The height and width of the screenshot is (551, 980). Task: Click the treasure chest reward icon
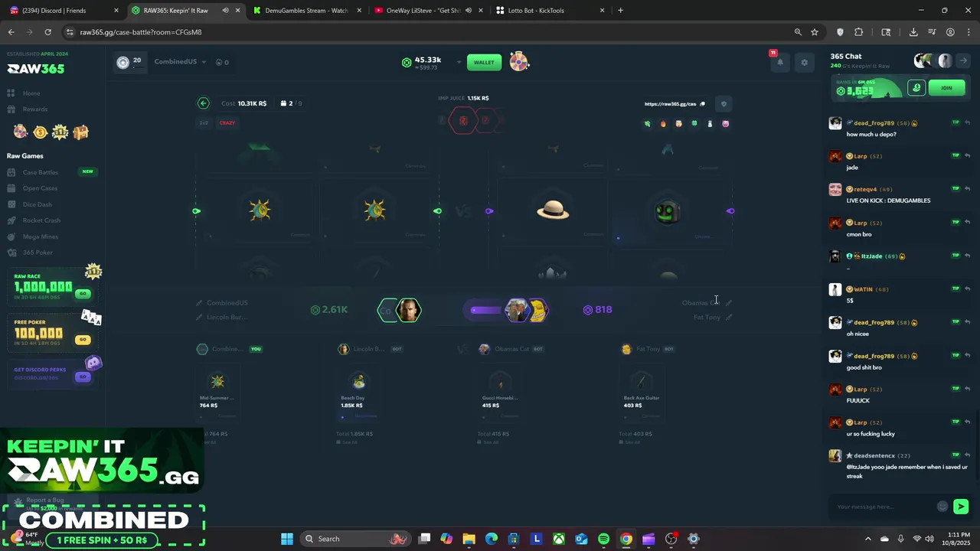80,132
